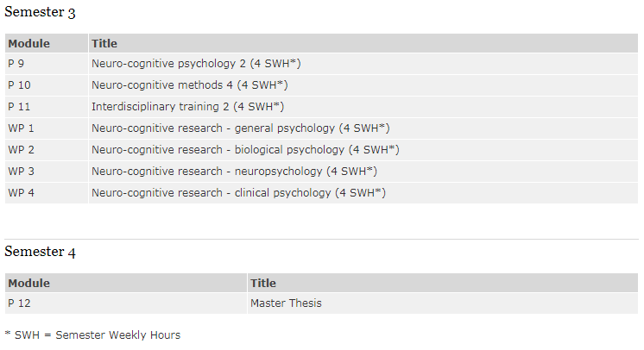Click the SWH Semester Weekly Hours footnote
This screenshot has height=350, width=644.
point(92,334)
